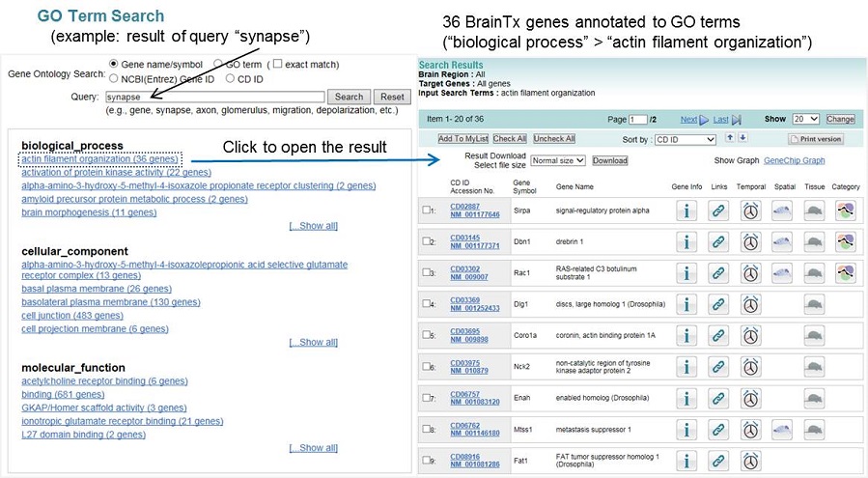
Task: Click Gene Info icon for Fat1
Action: click(x=685, y=460)
